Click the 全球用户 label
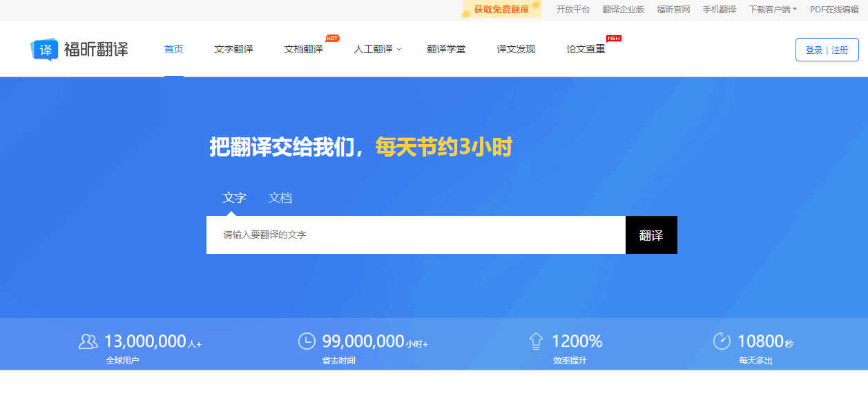868x398 pixels. pos(122,361)
